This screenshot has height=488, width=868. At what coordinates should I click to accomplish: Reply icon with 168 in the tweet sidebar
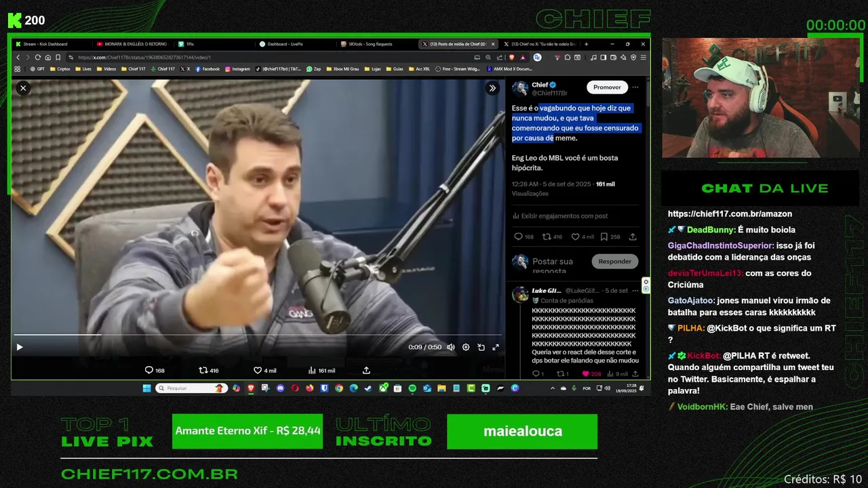[524, 237]
